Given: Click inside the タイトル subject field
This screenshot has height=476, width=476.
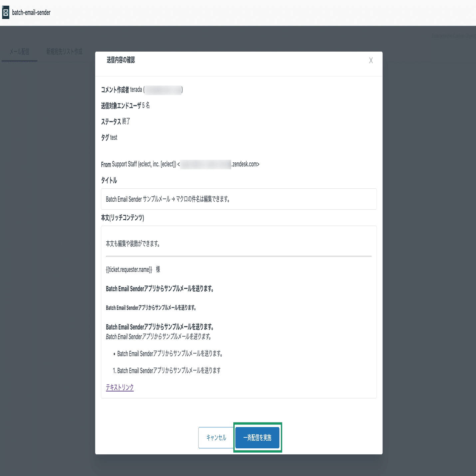Looking at the screenshot, I should coord(239,199).
